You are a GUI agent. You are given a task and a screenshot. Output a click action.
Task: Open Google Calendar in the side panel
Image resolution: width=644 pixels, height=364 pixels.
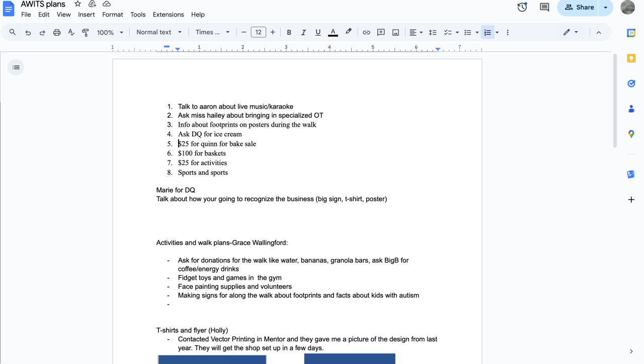point(631,33)
